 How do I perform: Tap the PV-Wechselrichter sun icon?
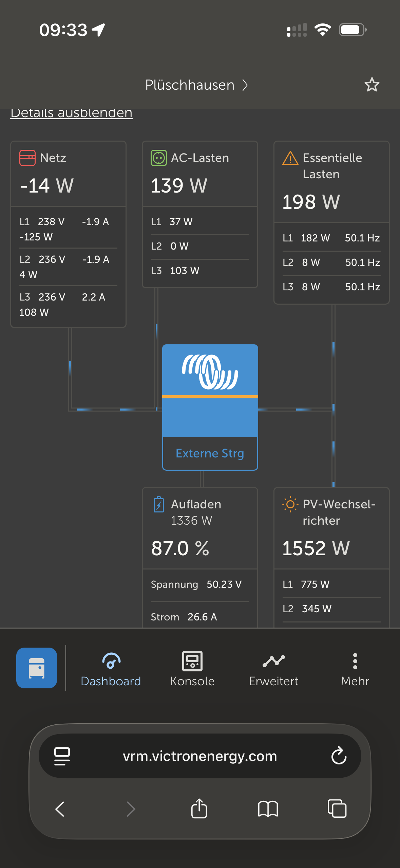click(x=290, y=504)
